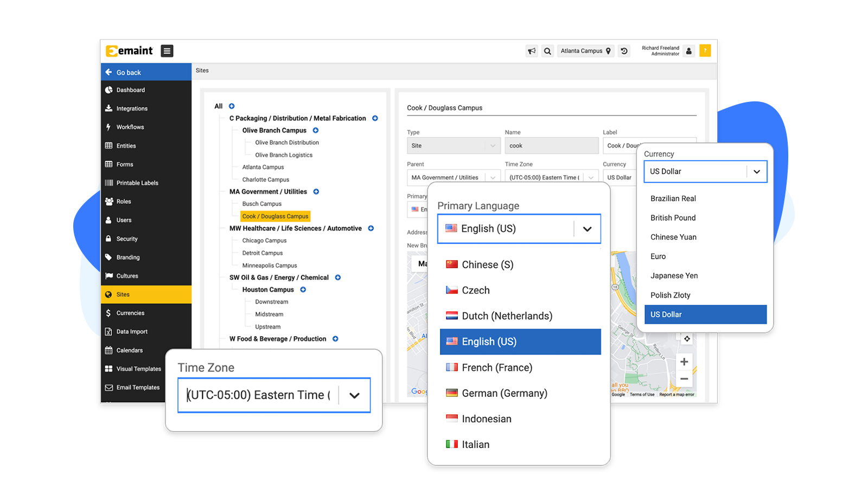The height and width of the screenshot is (488, 868).
Task: Click the announcements megaphone icon
Action: 532,51
